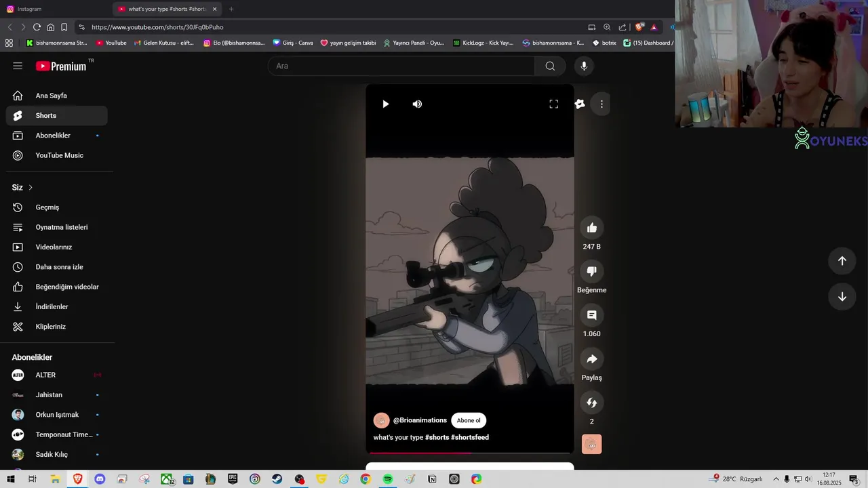Click the icon left of more options
Image resolution: width=868 pixels, height=488 pixels.
tap(580, 104)
